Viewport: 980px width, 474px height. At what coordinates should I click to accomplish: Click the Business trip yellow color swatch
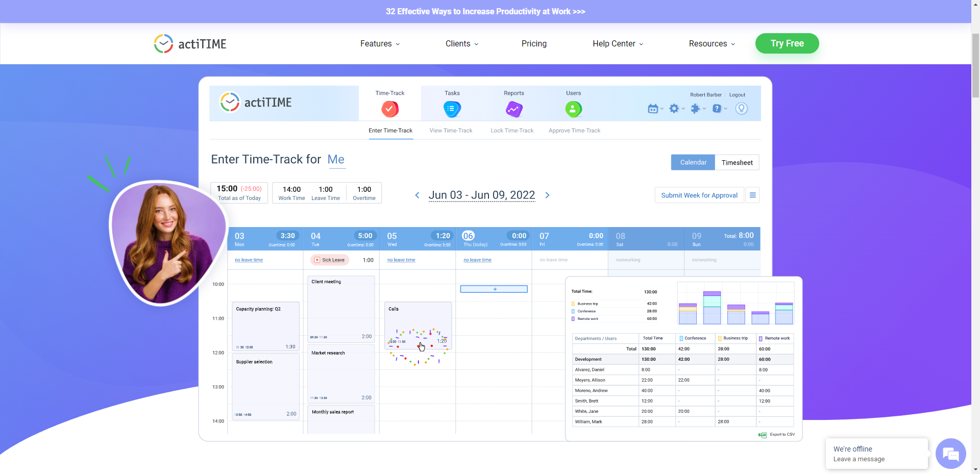(x=573, y=304)
